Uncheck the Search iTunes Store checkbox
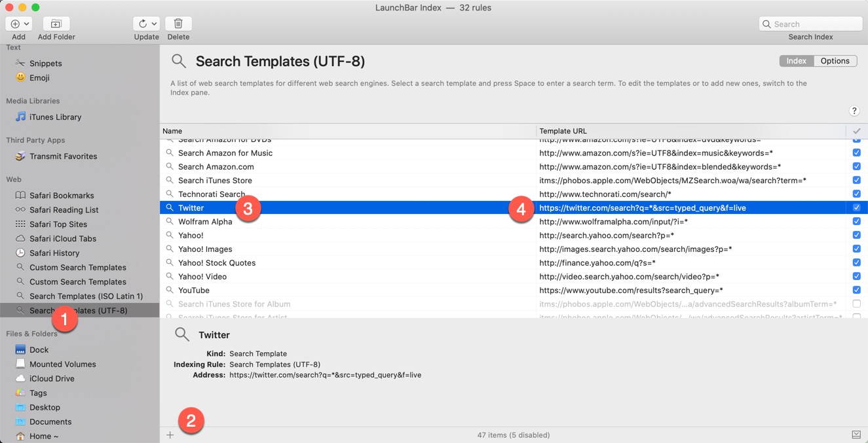Screen dimensions: 868x443 pos(856,180)
